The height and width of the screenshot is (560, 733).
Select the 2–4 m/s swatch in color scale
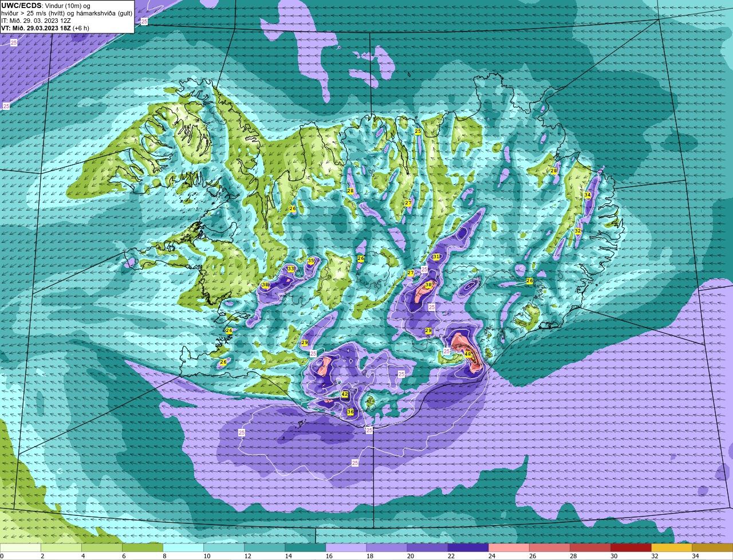pos(62,548)
